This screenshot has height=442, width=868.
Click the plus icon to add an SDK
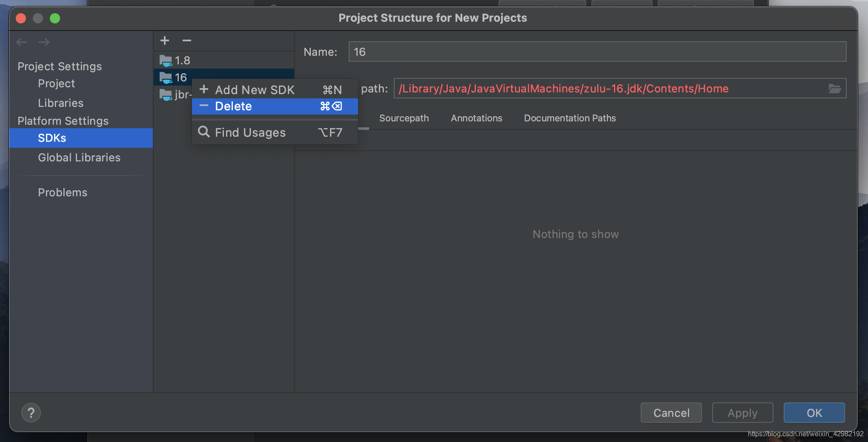(165, 40)
